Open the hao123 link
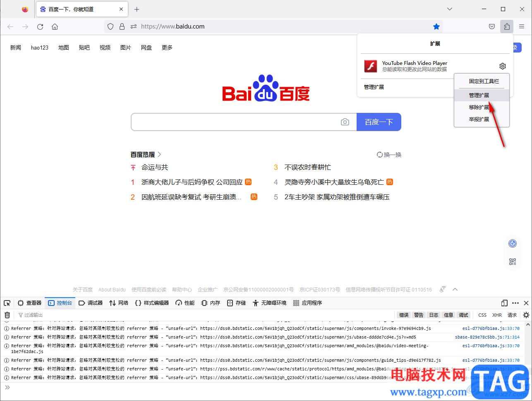The height and width of the screenshot is (401, 532). coord(40,48)
